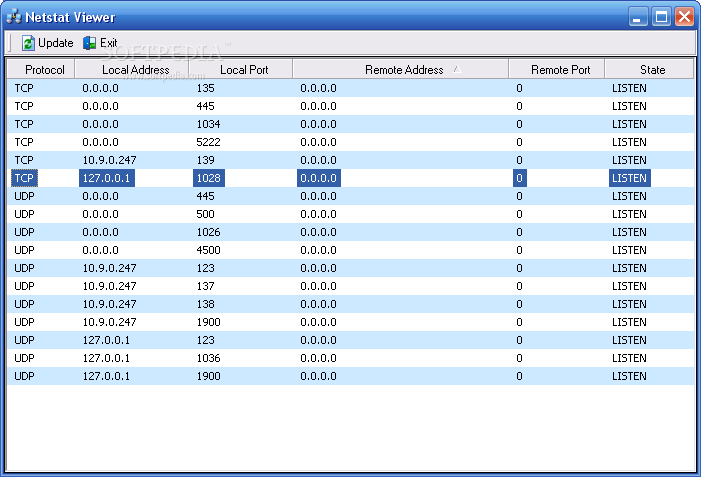Click remote address in the port 1036 row
Screen dimensions: 701x477
click(x=318, y=358)
